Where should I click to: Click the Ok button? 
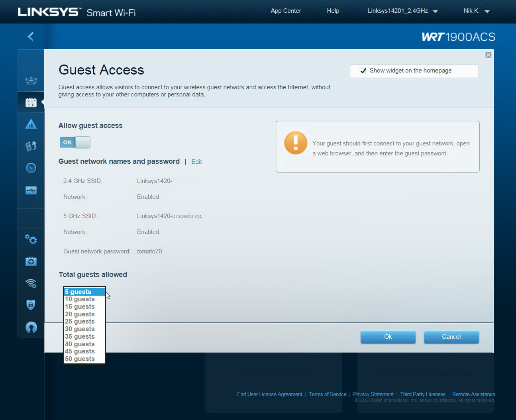click(x=388, y=337)
